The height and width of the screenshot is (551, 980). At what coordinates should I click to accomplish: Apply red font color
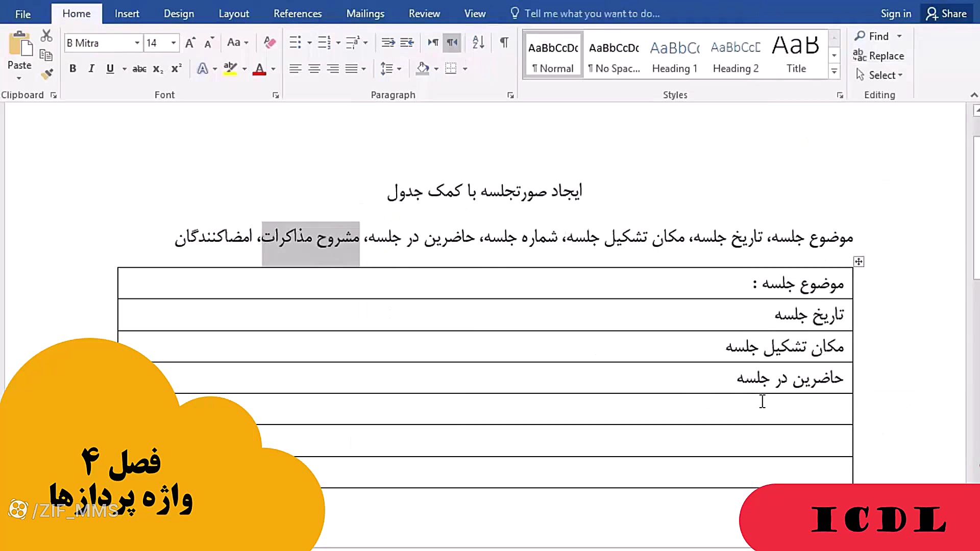click(259, 69)
